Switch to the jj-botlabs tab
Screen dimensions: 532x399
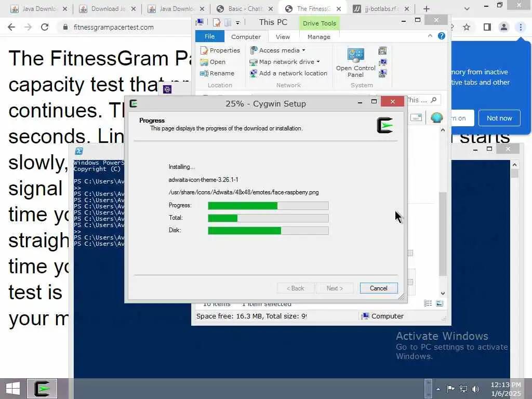(381, 9)
